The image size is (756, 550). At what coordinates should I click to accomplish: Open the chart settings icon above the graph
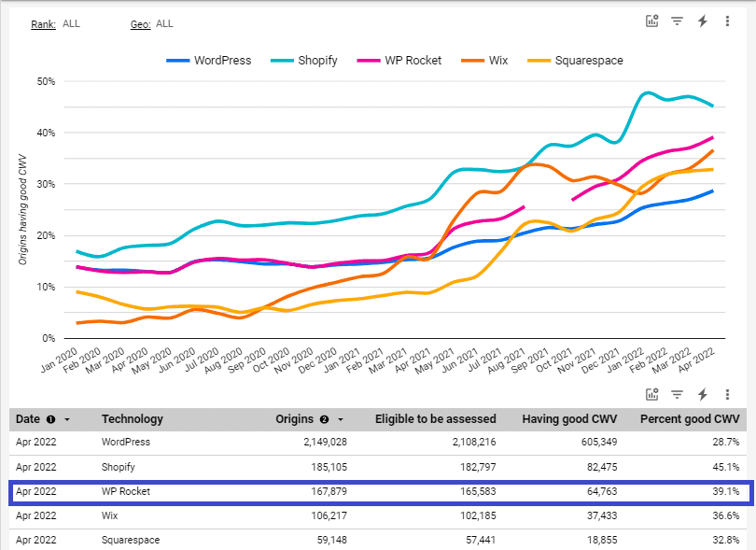point(652,21)
